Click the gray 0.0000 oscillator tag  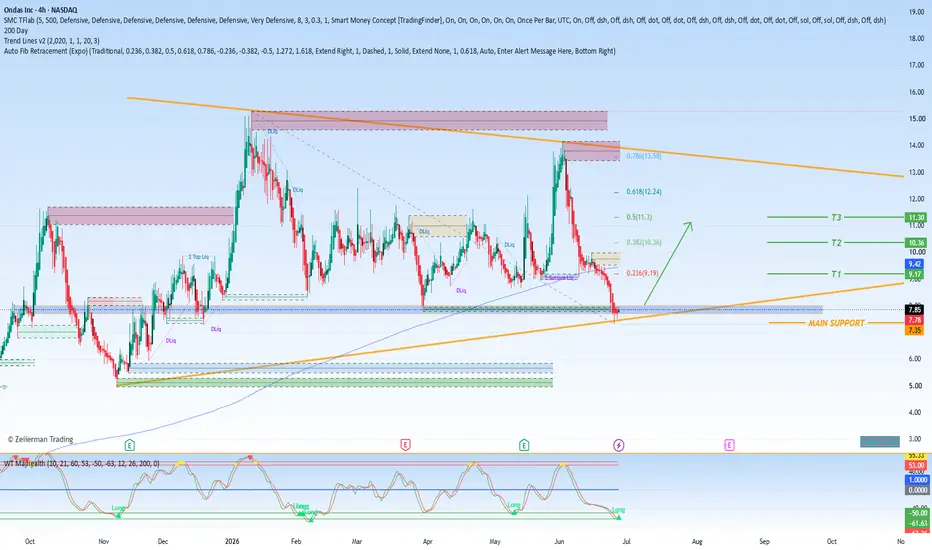[916, 490]
